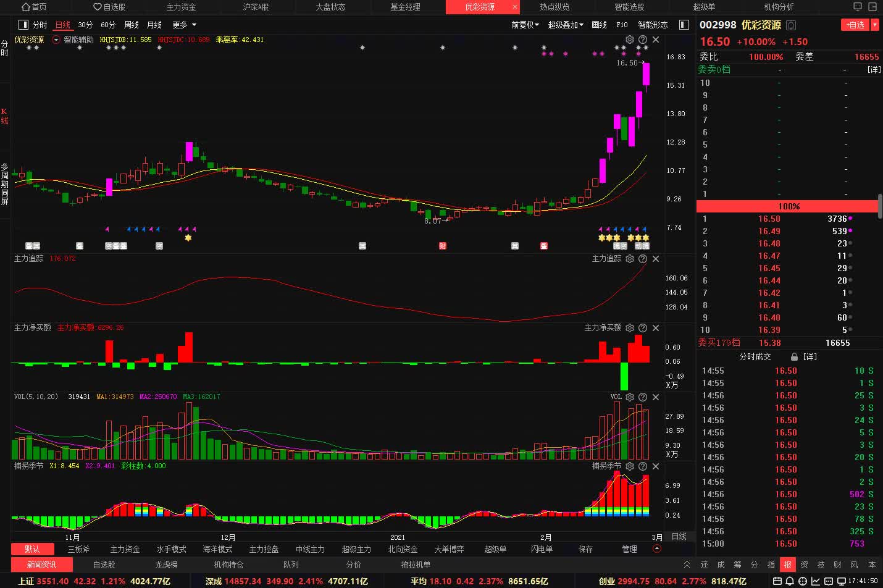This screenshot has width=883, height=588.
Task: Close the 主力追踪 indicator panel
Action: 656,259
